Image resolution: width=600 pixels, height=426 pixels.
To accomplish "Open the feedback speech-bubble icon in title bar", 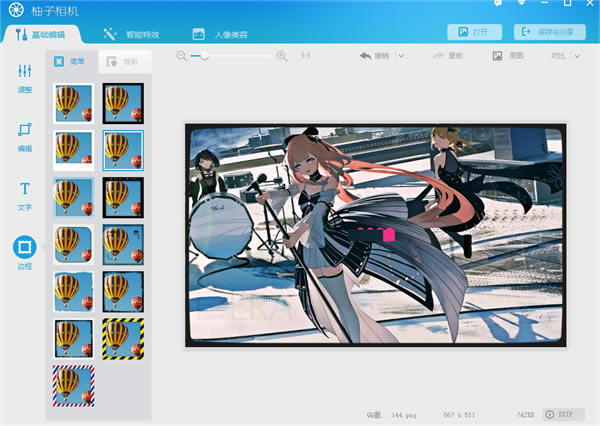I will point(498,3).
